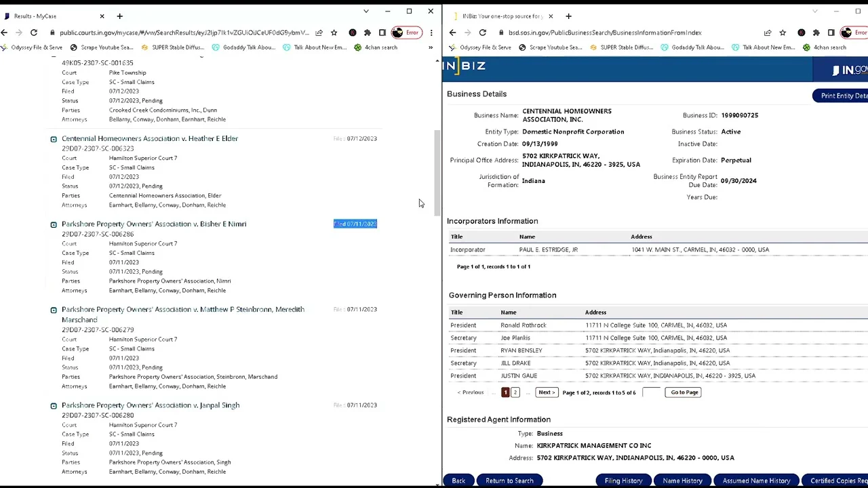The width and height of the screenshot is (868, 488).
Task: Open the tab search chevron in the MyCase window
Action: [366, 12]
